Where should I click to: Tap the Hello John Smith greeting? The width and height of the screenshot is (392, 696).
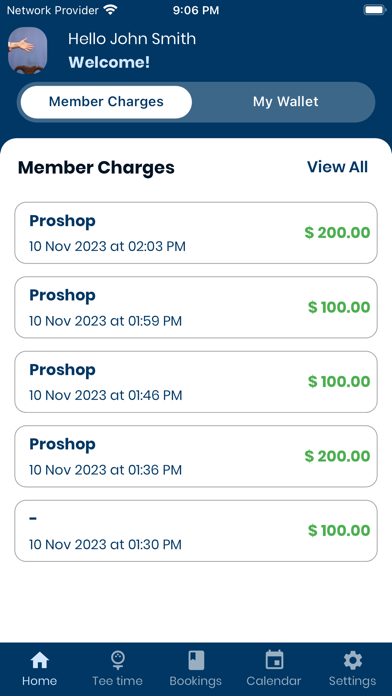click(x=132, y=39)
